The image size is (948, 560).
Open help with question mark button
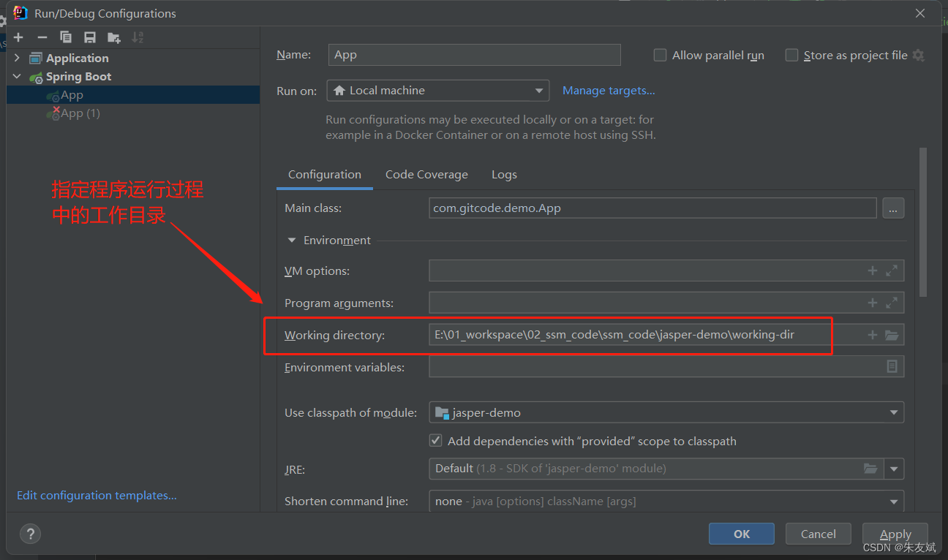click(30, 534)
